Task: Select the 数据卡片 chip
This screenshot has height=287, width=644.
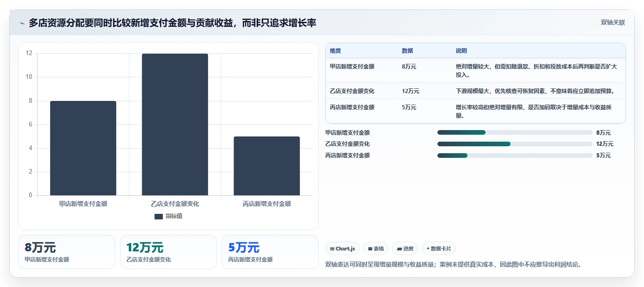Action: [x=439, y=249]
